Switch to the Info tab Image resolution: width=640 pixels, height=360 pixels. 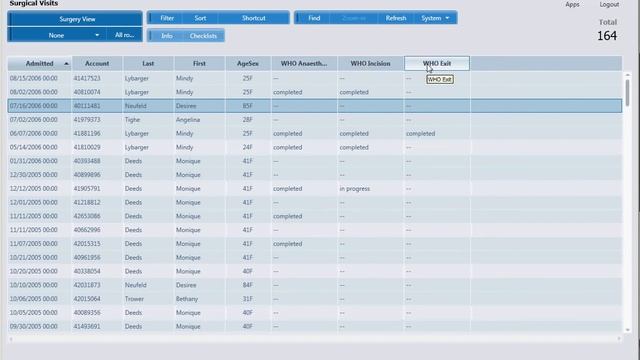coord(167,36)
